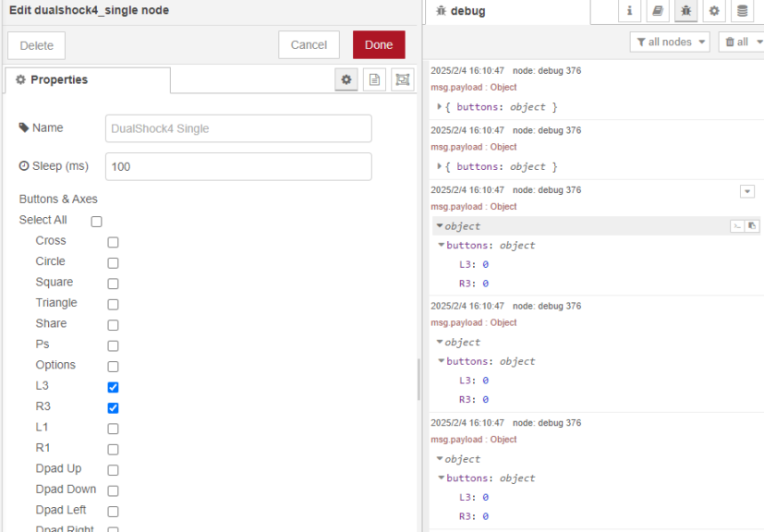Open node description document icon tab
Viewport: 764px width, 532px height.
[374, 79]
